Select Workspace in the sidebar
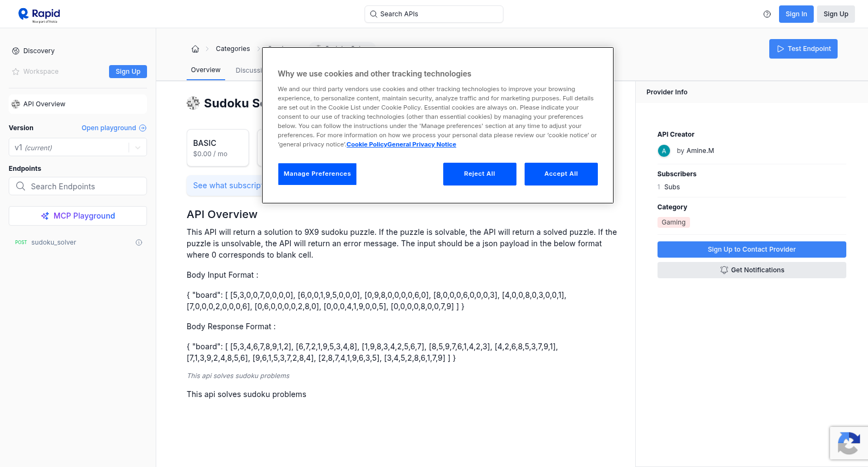The width and height of the screenshot is (868, 467). 41,72
